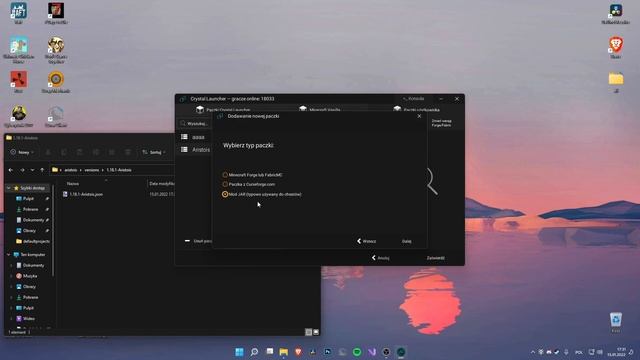Open Spotify from taskbar
The image size is (640, 360).
point(357,352)
